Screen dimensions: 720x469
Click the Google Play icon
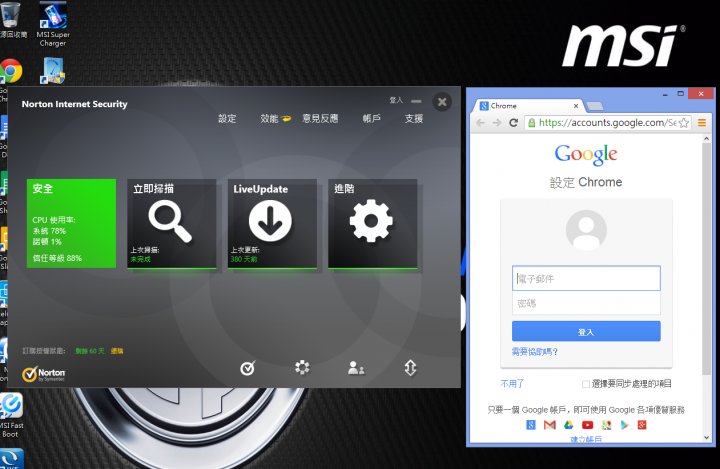624,425
